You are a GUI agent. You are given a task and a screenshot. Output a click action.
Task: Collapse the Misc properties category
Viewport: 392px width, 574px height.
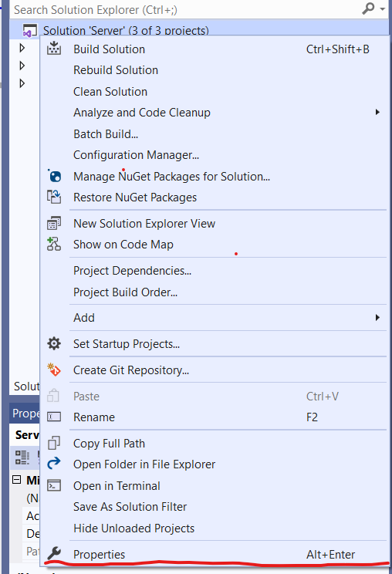point(17,480)
